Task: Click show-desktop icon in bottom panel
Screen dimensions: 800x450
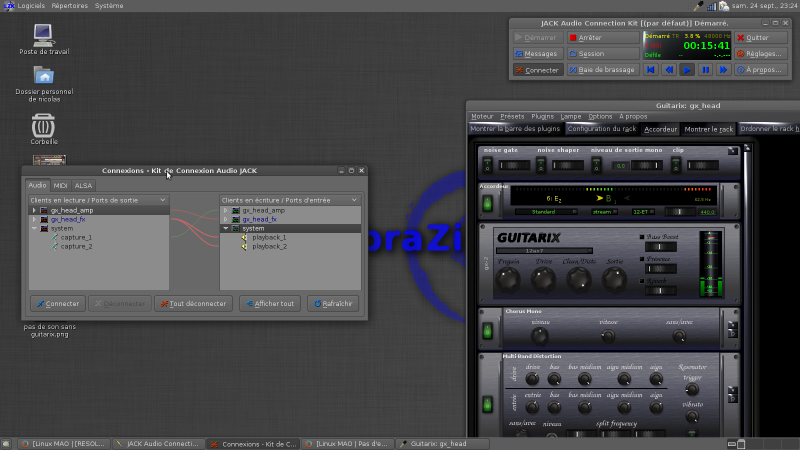Action: point(6,444)
